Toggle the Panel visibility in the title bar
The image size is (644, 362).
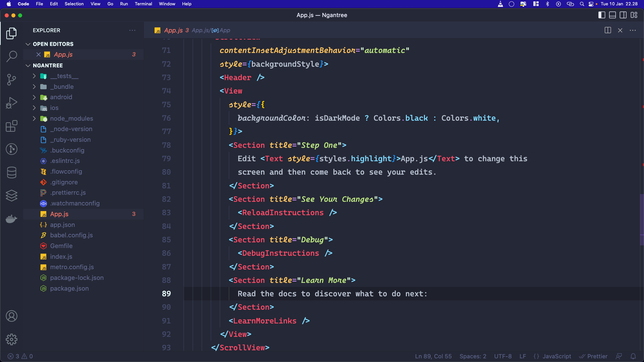point(612,15)
